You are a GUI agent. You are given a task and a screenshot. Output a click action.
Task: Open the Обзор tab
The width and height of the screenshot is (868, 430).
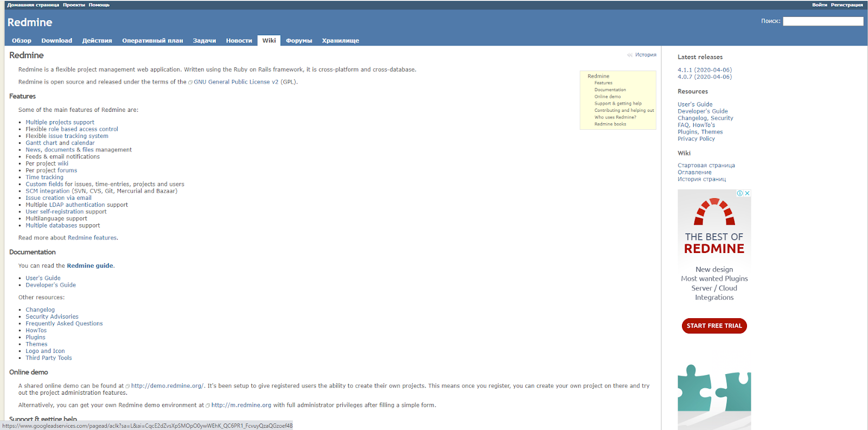pos(22,41)
